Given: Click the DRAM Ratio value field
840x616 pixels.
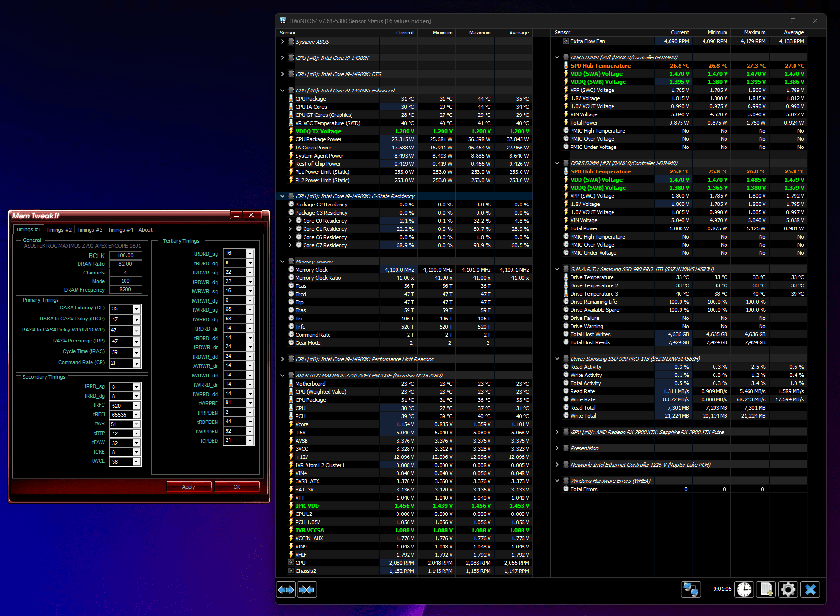Looking at the screenshot, I should pos(125,264).
